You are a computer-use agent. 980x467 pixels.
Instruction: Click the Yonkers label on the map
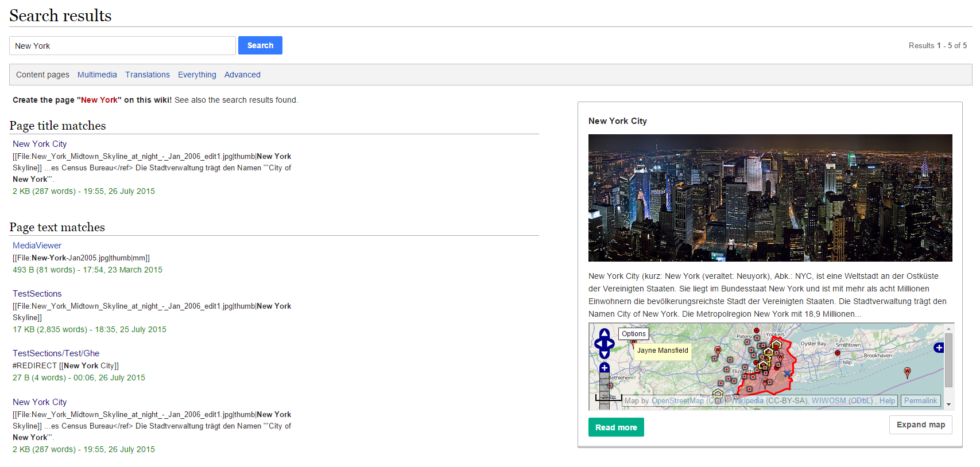(775, 334)
